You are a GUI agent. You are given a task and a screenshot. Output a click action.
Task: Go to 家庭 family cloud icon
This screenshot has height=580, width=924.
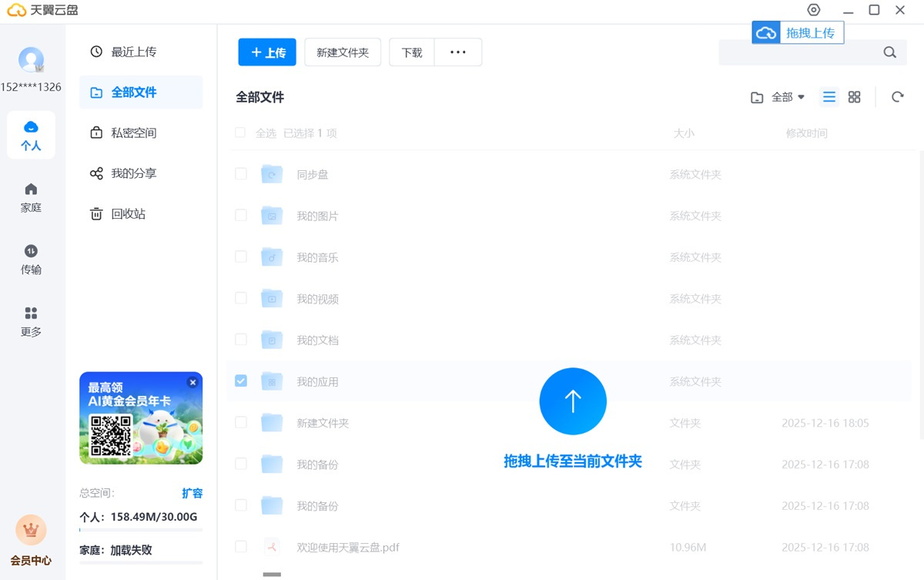pyautogui.click(x=31, y=189)
